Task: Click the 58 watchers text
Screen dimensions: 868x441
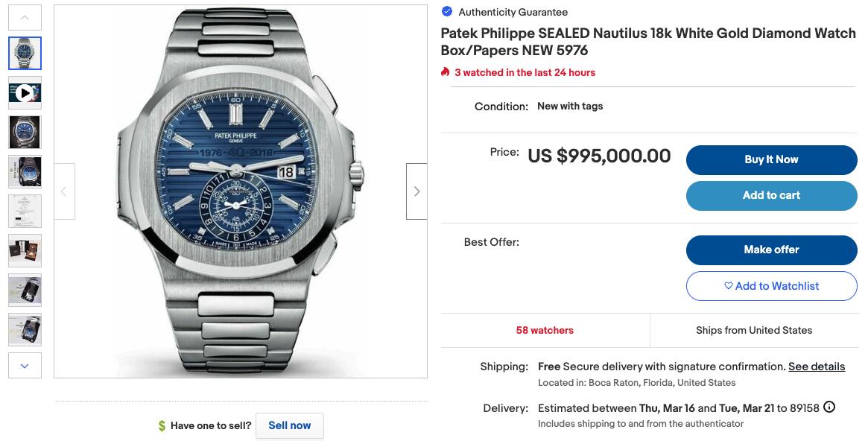Action: click(x=545, y=330)
